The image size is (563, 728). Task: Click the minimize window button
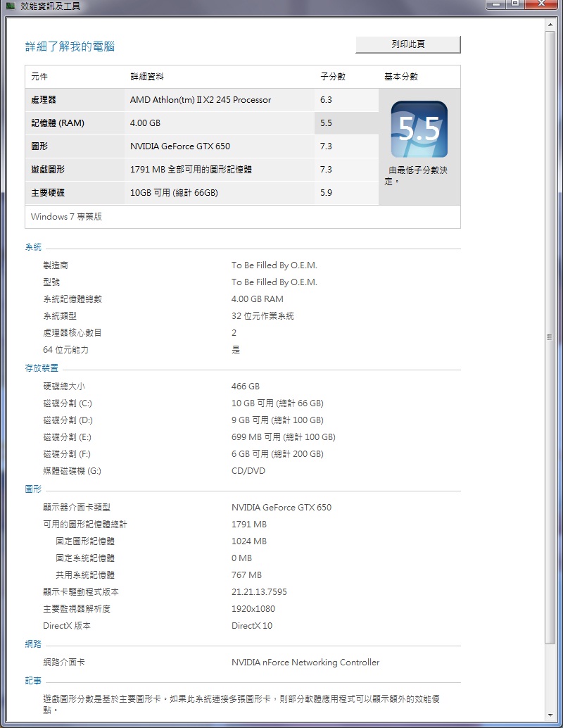(496, 4)
